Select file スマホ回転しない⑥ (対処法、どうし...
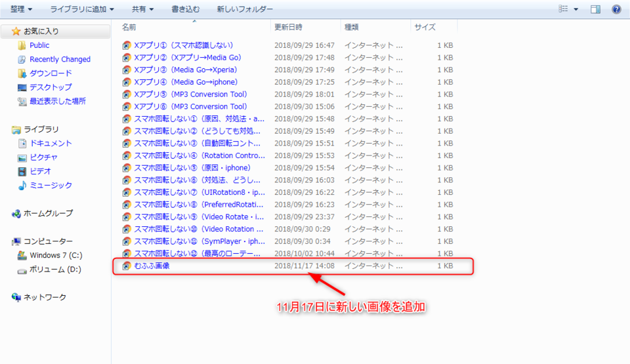630x364 pixels. click(x=198, y=180)
